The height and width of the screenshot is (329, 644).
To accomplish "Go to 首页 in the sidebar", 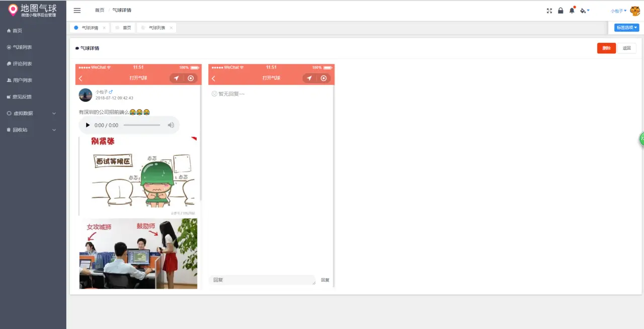I will tap(33, 31).
